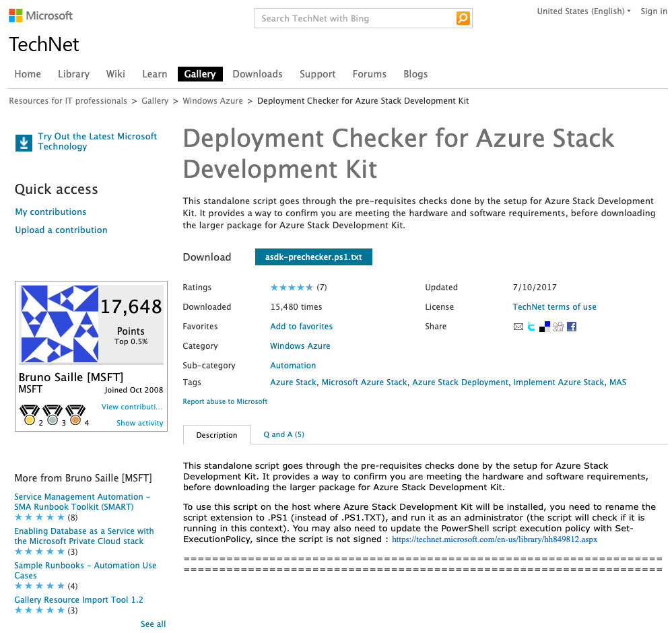This screenshot has width=672, height=633.
Task: Click Show activity link
Action: [x=139, y=423]
